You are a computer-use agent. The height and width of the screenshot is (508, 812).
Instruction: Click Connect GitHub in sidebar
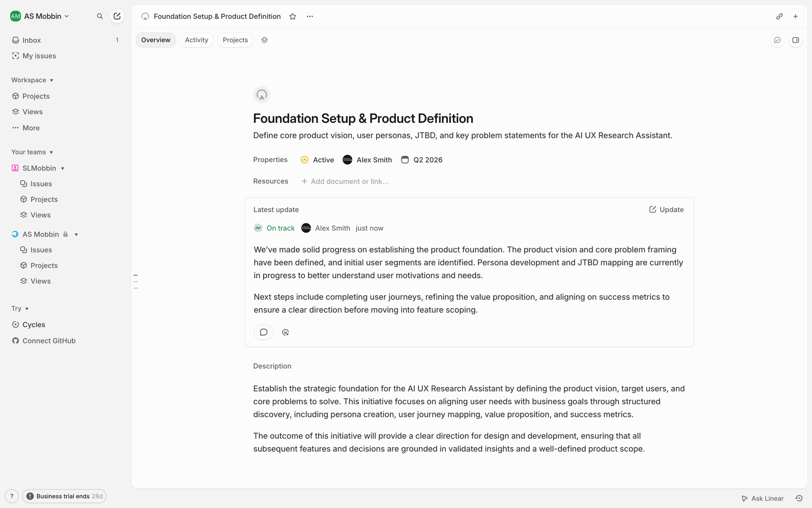click(x=44, y=341)
